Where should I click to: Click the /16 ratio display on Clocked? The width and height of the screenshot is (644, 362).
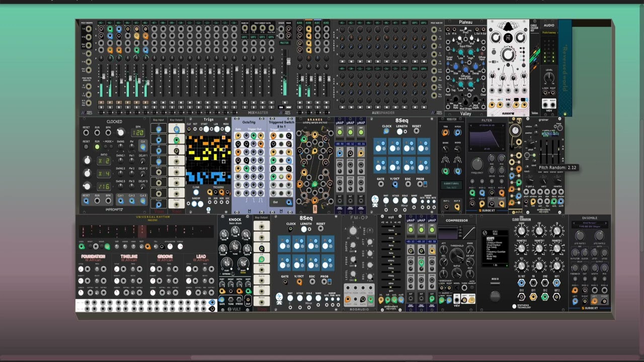click(x=104, y=187)
